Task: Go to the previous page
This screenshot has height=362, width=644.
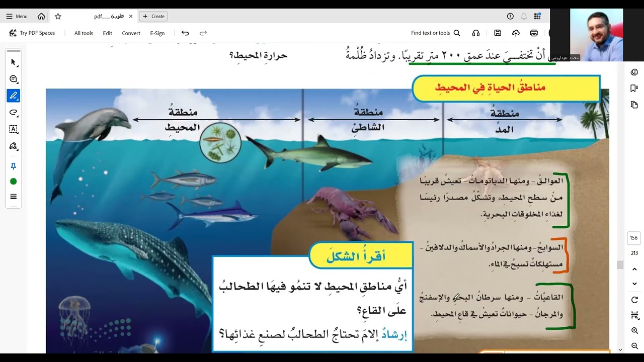Action: (634, 269)
